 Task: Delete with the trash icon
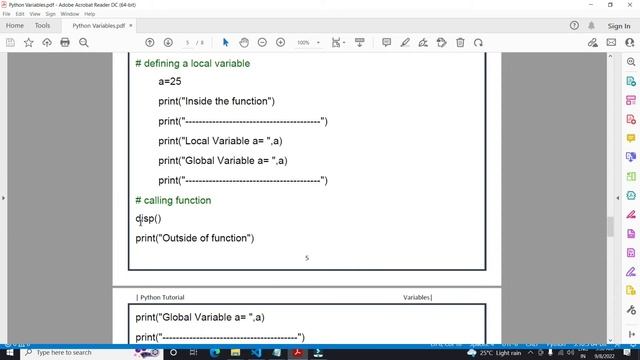tap(460, 42)
